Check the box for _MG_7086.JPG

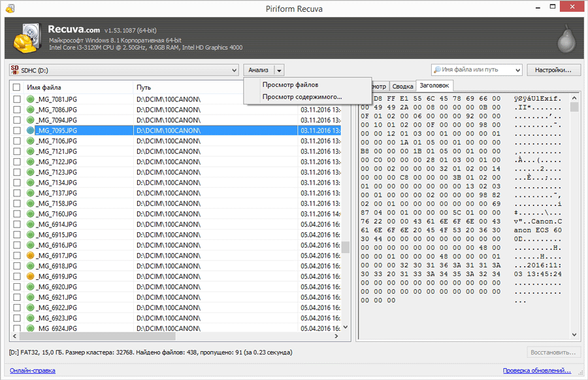click(x=17, y=110)
